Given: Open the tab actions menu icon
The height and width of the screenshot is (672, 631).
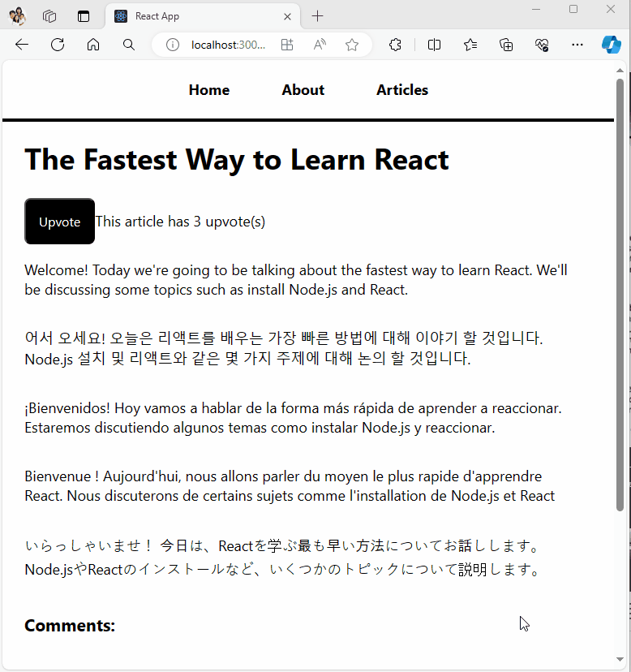Looking at the screenshot, I should [x=84, y=16].
